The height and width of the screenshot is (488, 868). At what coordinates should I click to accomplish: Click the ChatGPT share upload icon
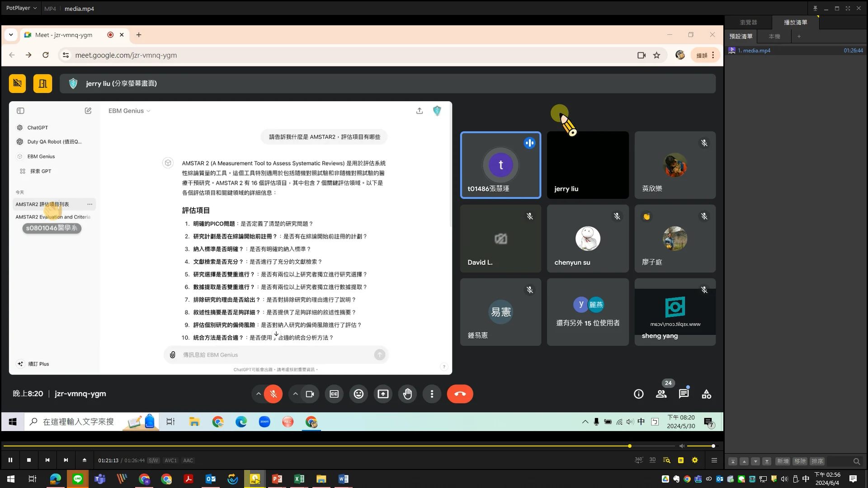pos(420,111)
